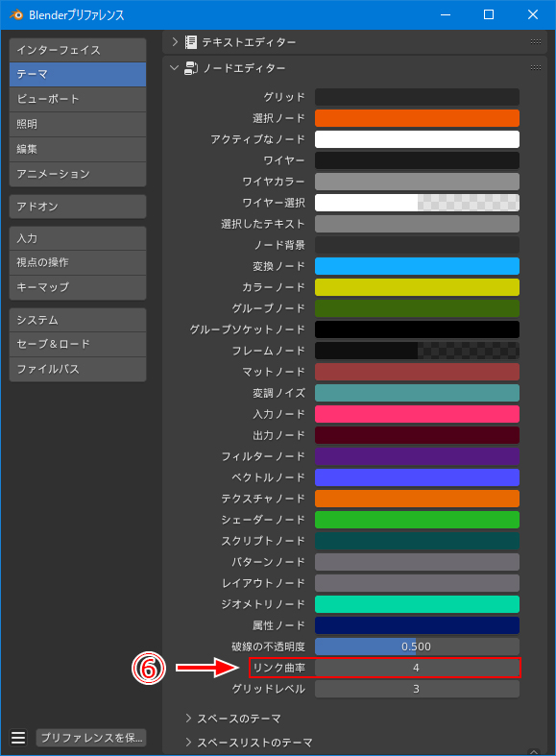This screenshot has height=756, width=556.
Task: Open the mint ジオメトリノード swatch
Action: click(418, 604)
